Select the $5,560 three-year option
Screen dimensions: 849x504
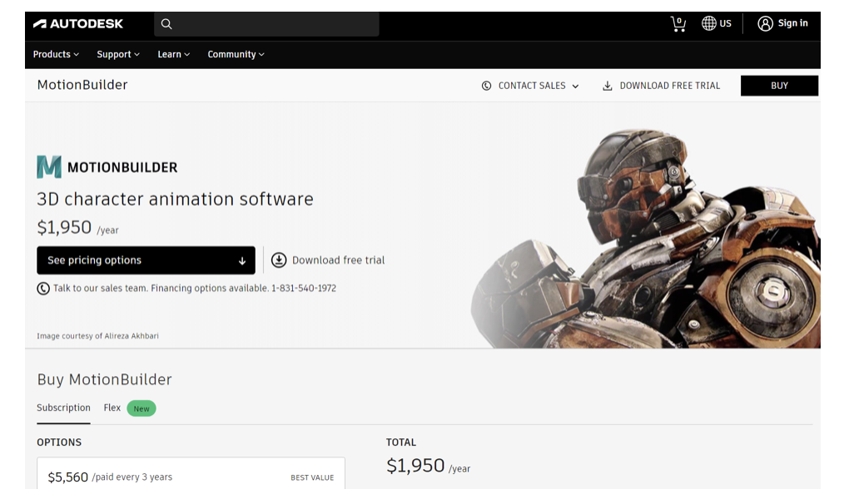point(191,477)
